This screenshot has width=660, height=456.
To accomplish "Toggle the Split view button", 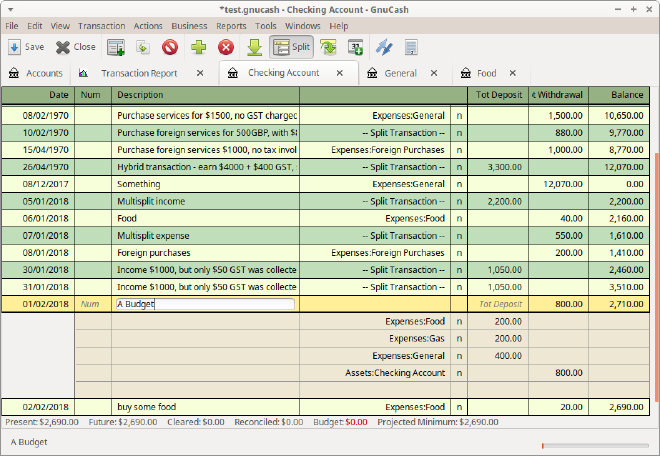I will coord(291,47).
